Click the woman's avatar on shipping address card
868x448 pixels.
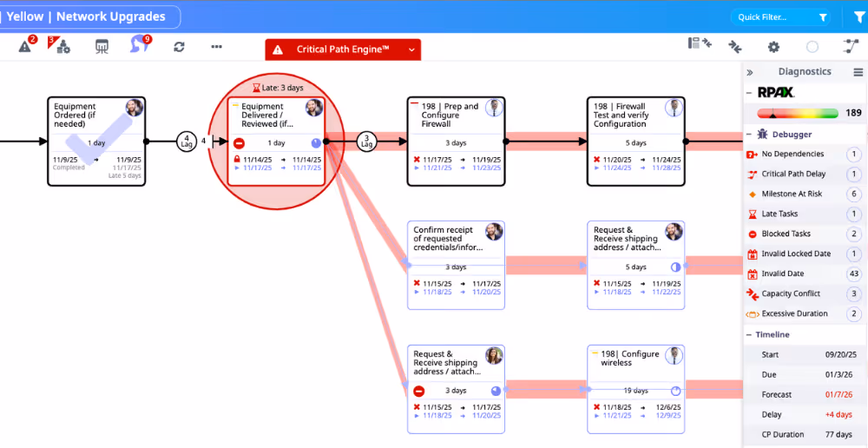[x=495, y=355]
